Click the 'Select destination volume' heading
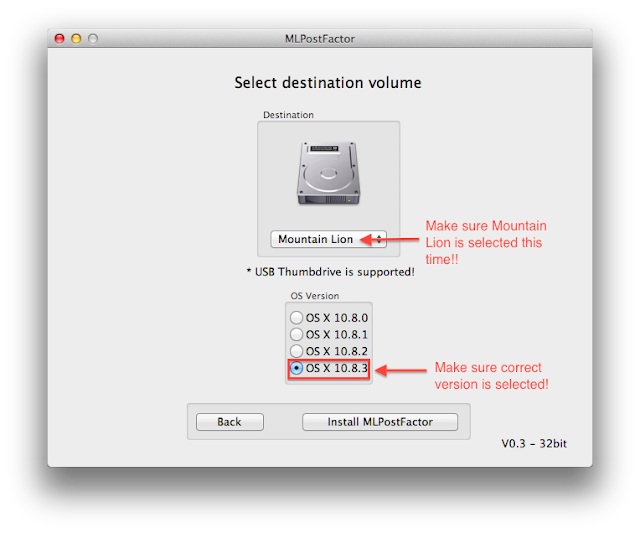Image resolution: width=640 pixels, height=533 pixels. click(328, 83)
